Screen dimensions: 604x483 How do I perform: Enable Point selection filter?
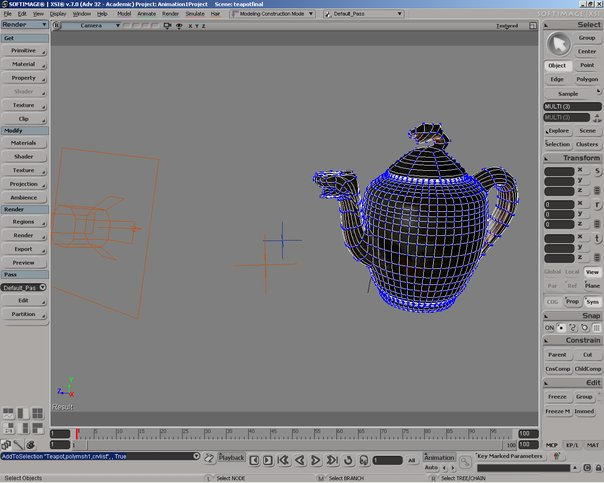[x=587, y=65]
